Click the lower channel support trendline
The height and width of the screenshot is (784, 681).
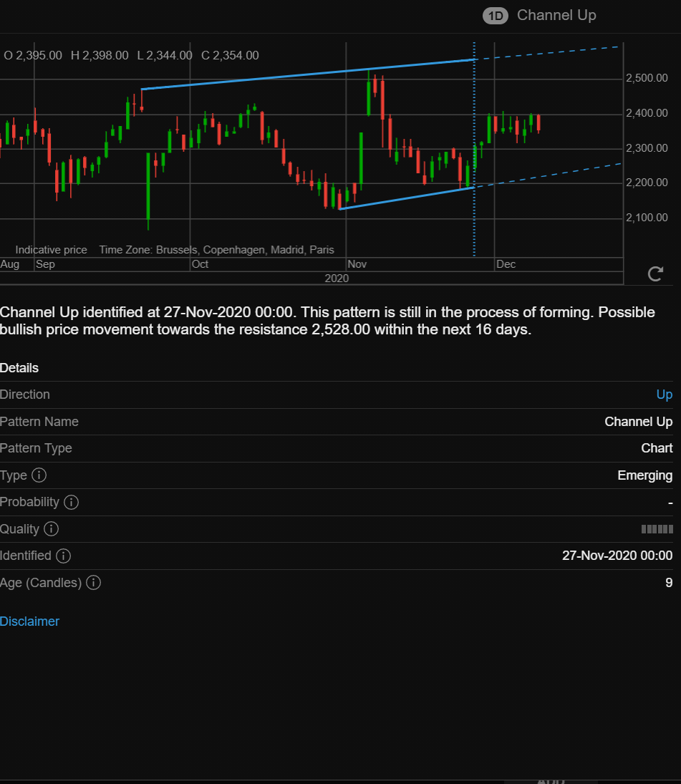[x=406, y=198]
